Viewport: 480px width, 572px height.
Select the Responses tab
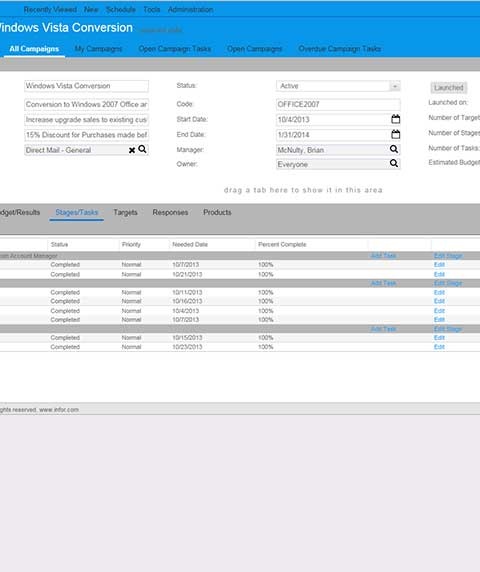(170, 212)
